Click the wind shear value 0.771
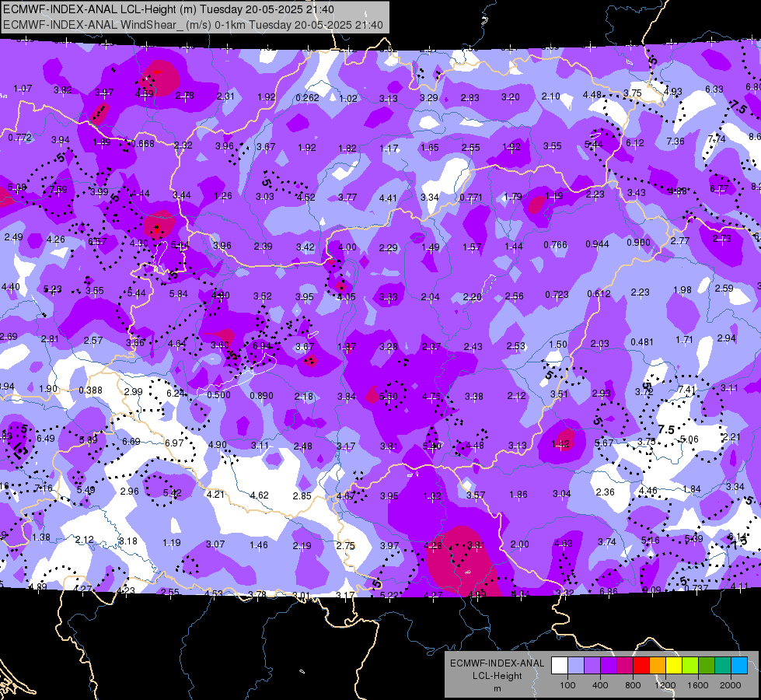Viewport: 761px width, 700px height. (x=471, y=198)
